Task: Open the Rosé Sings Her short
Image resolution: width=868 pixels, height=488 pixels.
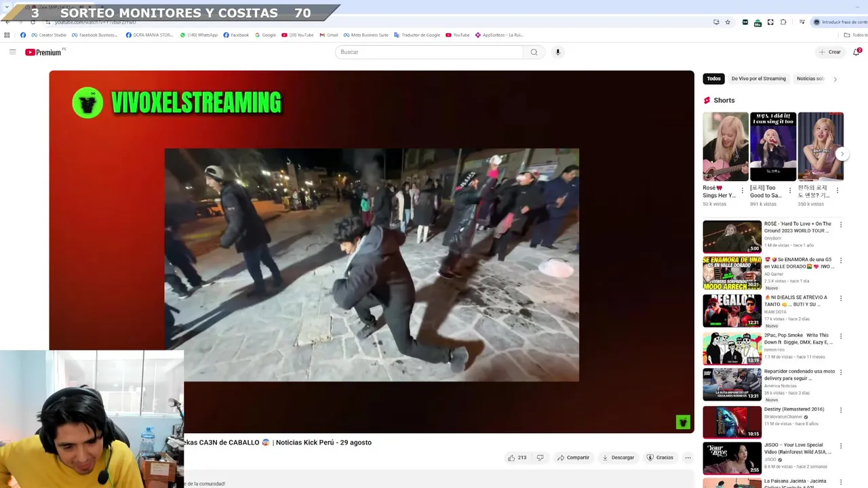Action: tap(726, 146)
